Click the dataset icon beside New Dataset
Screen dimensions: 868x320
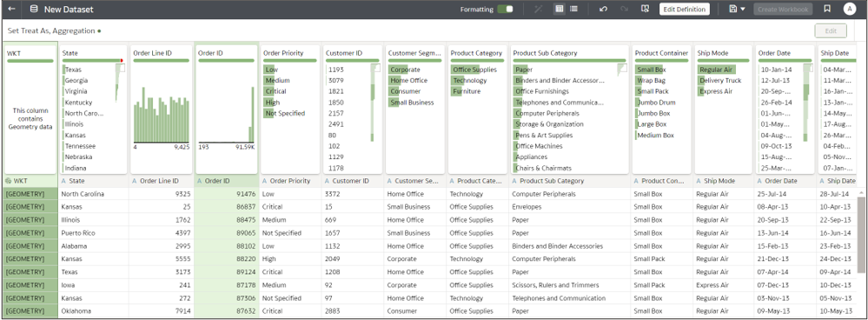[34, 9]
